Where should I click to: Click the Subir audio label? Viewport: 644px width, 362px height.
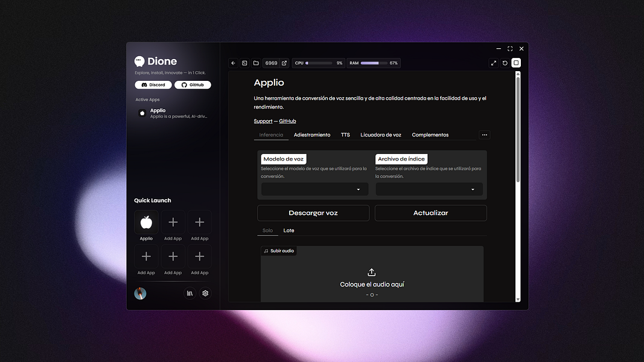[279, 251]
